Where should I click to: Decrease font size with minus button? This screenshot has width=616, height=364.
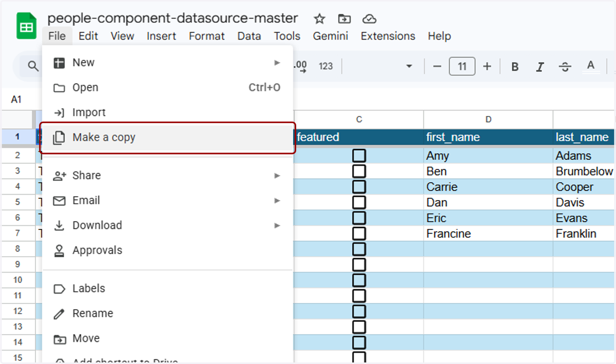(437, 66)
